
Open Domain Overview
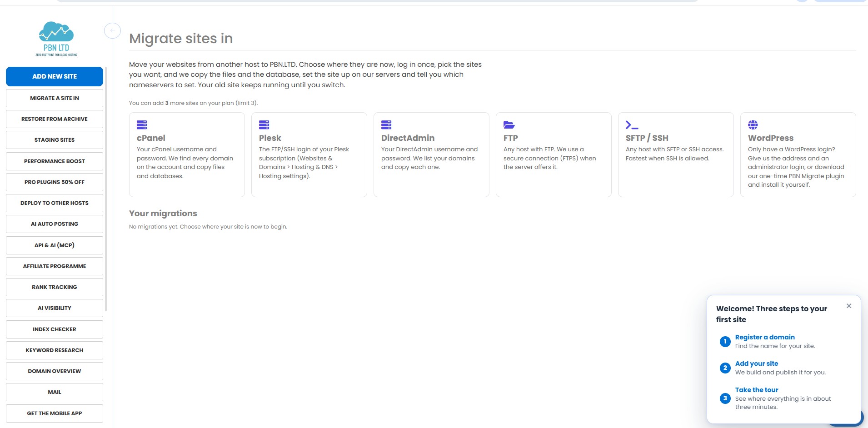click(x=55, y=371)
